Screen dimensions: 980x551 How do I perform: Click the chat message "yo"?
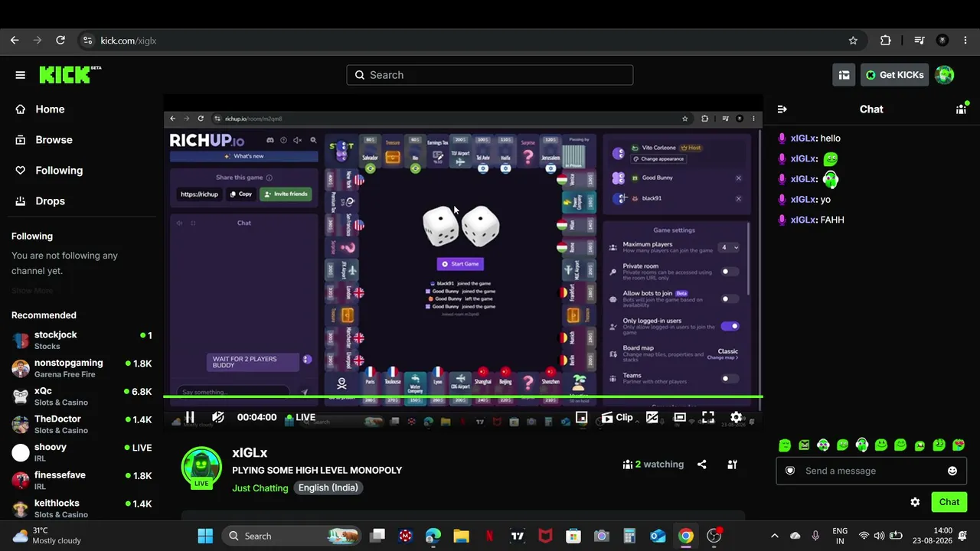click(x=825, y=200)
